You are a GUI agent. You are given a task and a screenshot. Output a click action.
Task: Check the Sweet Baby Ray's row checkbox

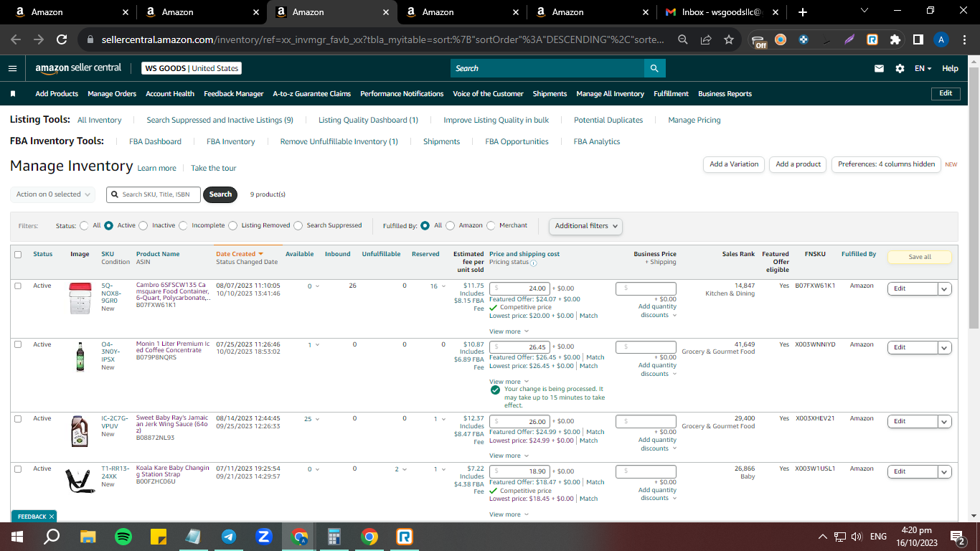(x=18, y=419)
